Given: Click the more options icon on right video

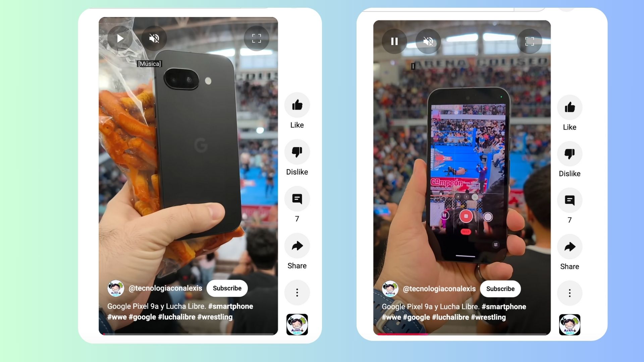Looking at the screenshot, I should 570,293.
